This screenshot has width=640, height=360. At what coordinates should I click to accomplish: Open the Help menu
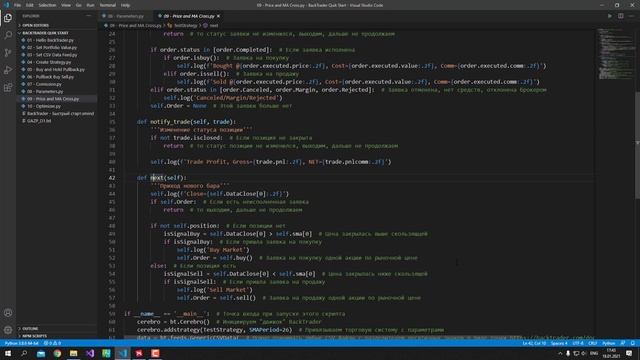click(125, 5)
